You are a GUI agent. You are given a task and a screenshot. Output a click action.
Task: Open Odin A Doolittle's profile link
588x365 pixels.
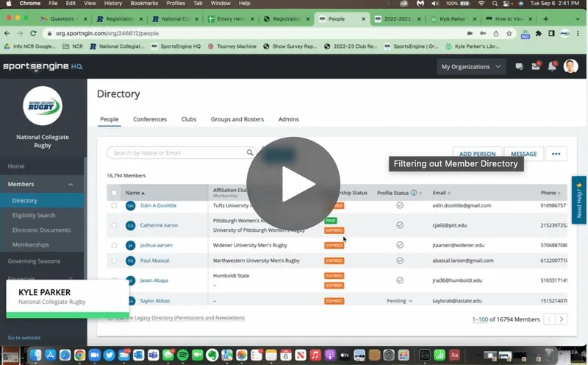(x=158, y=205)
